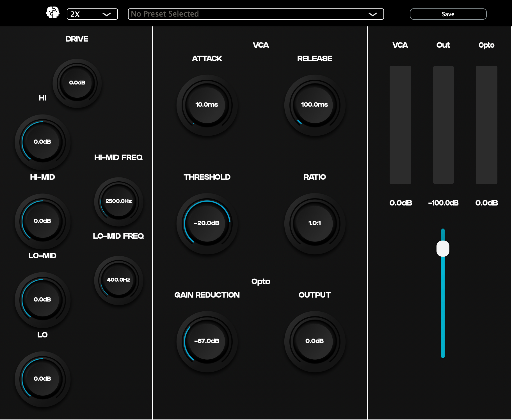Click the RATIO knob at 1.0:1
This screenshot has width=512, height=420.
[315, 223]
